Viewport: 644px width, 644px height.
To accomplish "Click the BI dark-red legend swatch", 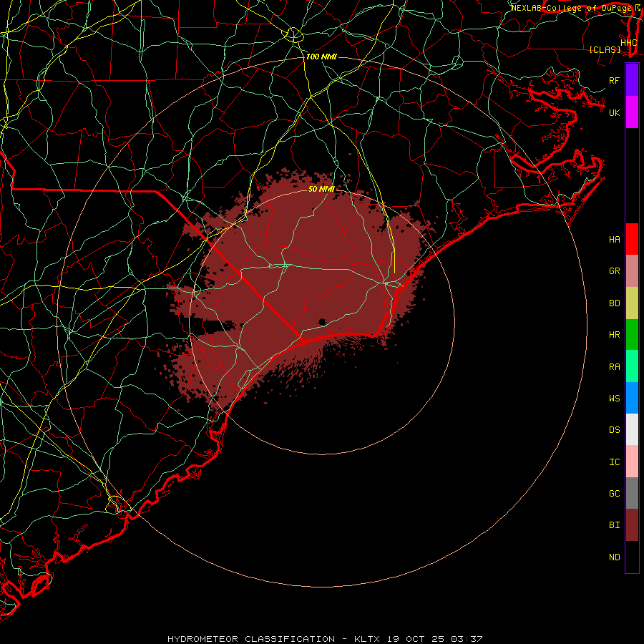I will pos(632,525).
